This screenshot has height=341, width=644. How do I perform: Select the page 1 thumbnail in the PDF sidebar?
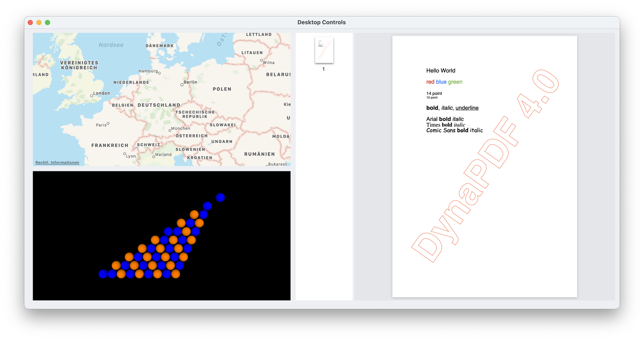pyautogui.click(x=324, y=50)
